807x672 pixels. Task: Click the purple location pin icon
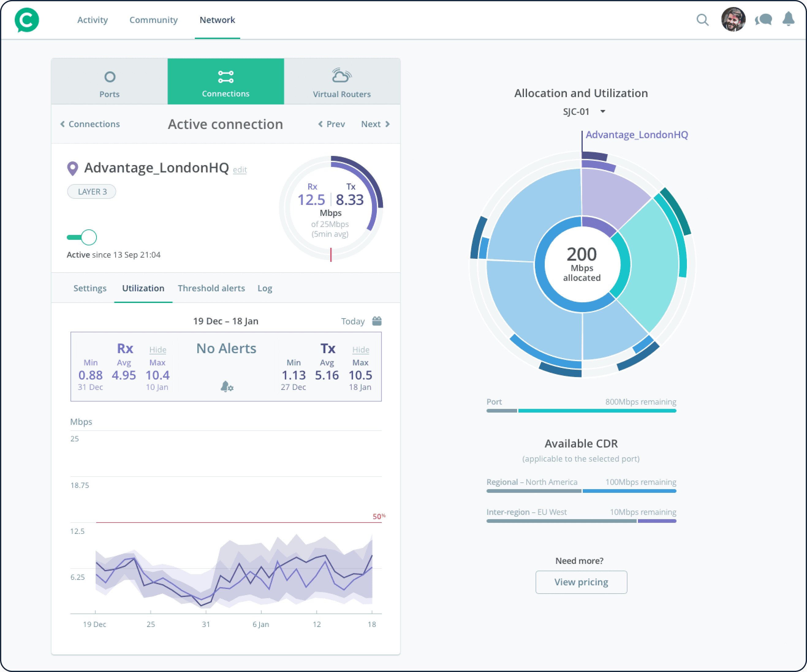72,168
